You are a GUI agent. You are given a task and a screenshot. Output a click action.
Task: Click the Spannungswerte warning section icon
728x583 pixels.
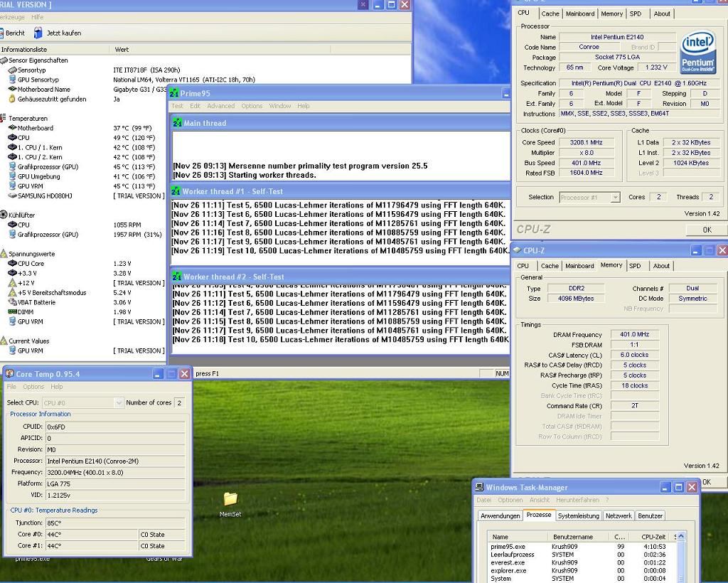[x=4, y=253]
